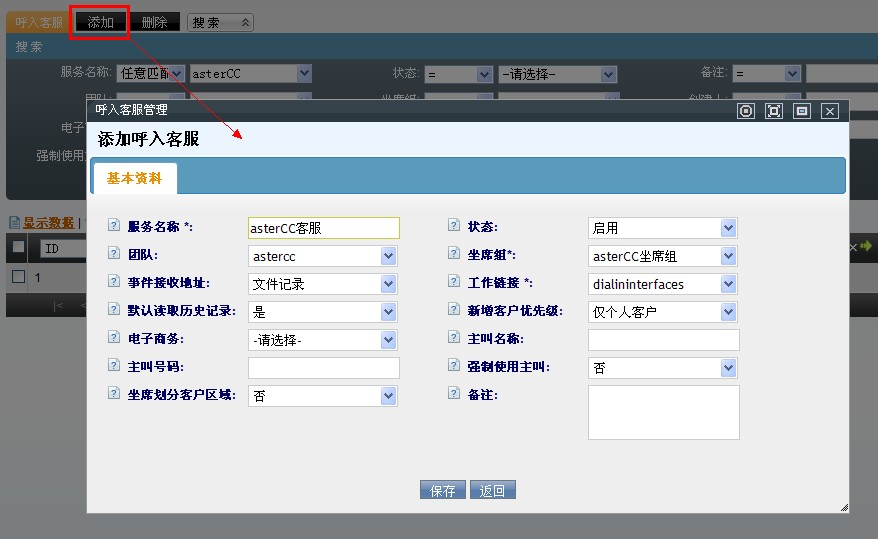
Task: Click help icon beside 电子商务 label
Action: pos(114,339)
